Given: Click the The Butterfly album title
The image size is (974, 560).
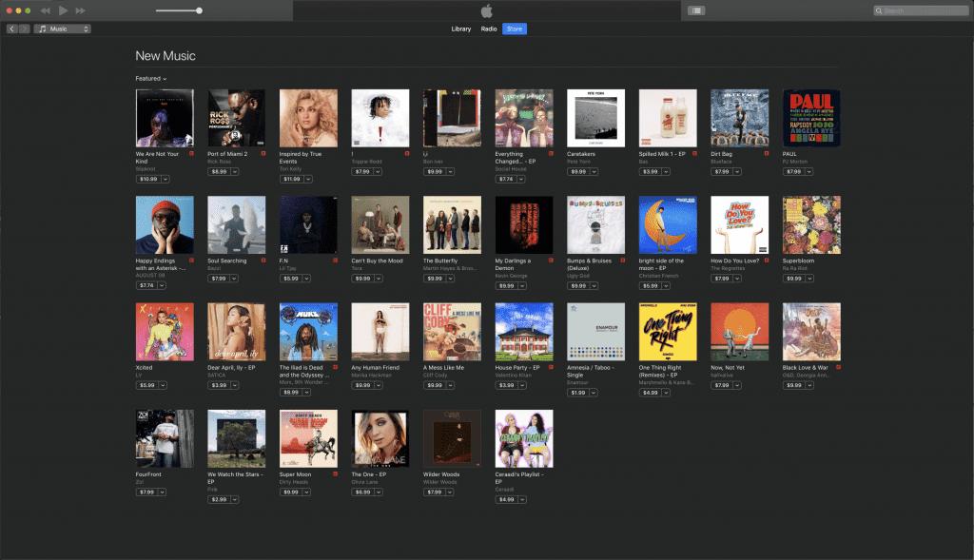Looking at the screenshot, I should click(x=440, y=261).
